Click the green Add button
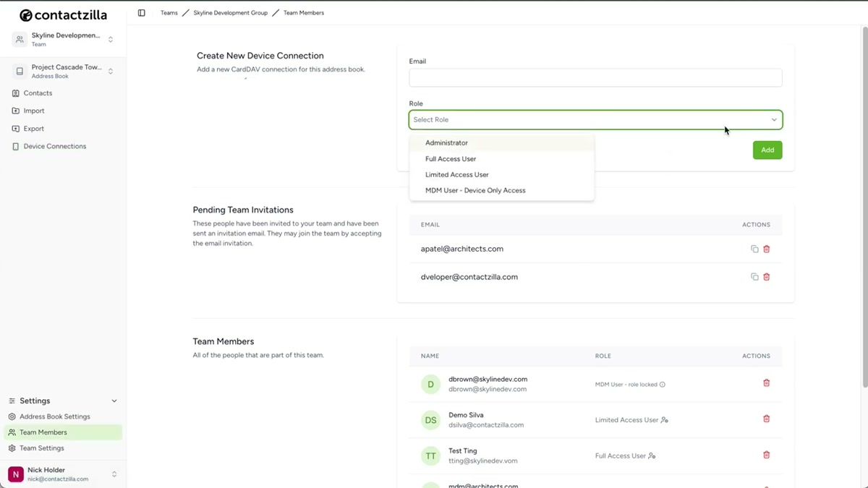The height and width of the screenshot is (488, 868). [x=767, y=150]
